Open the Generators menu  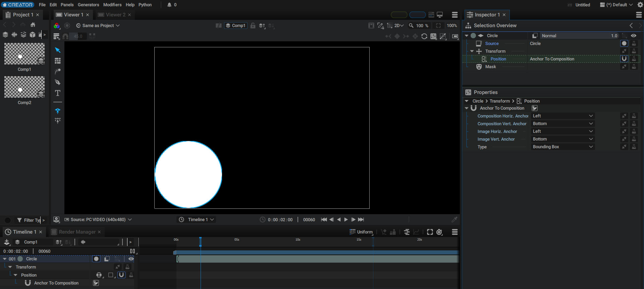[x=89, y=5]
